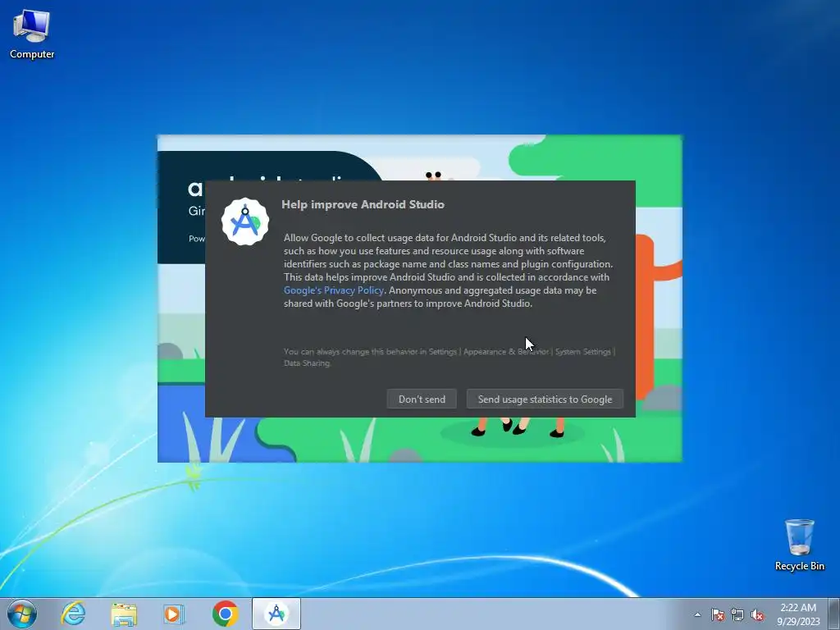Click the Help improve Android Studio heading

(363, 204)
